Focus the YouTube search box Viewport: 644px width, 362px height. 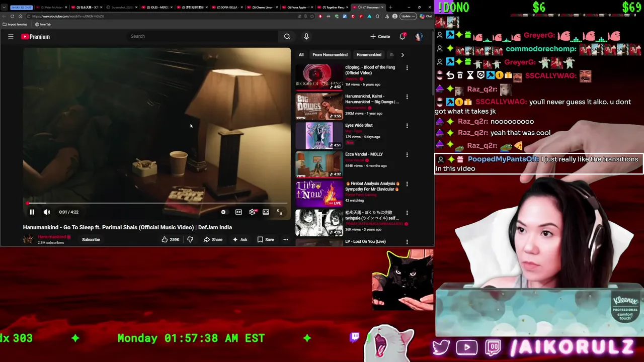coord(201,36)
